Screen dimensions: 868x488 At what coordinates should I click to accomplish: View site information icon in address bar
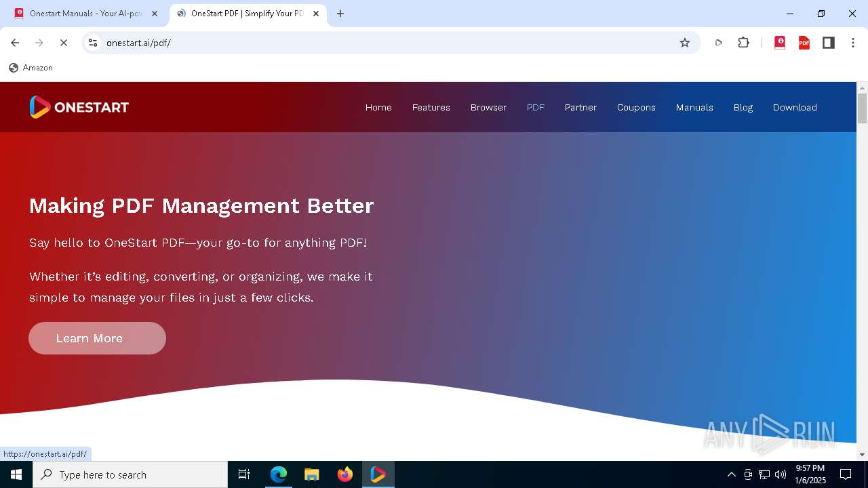[x=93, y=43]
